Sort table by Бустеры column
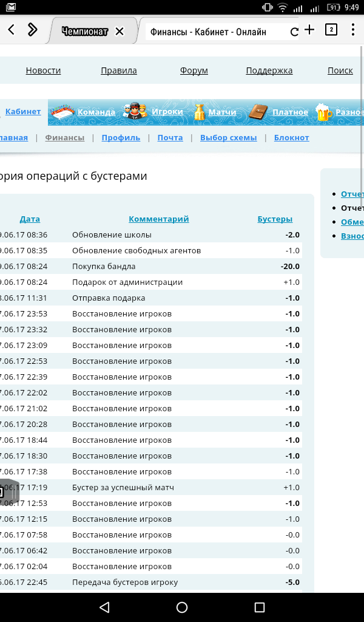364x622 pixels. coord(275,219)
